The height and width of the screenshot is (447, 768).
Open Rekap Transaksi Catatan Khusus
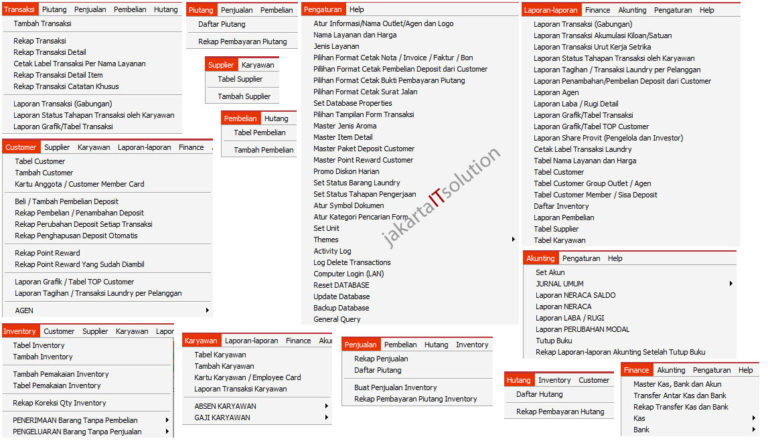point(66,86)
